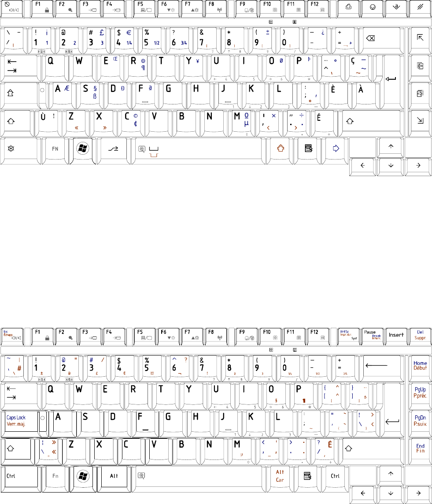Click the End Fin key

(x=420, y=451)
